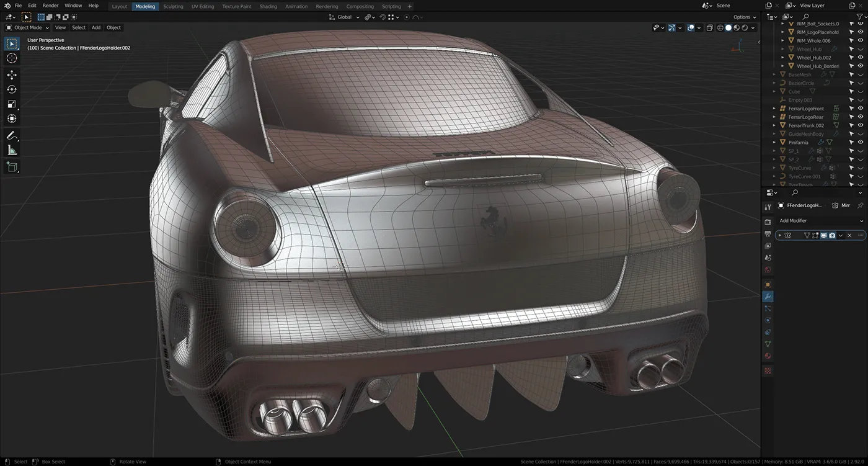Click the Transform tool icon
The height and width of the screenshot is (466, 868).
[12, 119]
